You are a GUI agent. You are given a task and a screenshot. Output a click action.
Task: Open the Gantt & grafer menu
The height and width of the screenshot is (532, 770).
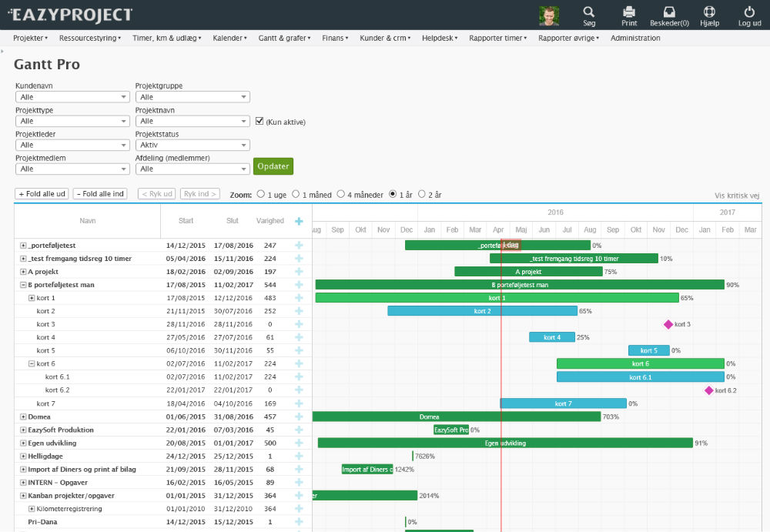coord(284,38)
